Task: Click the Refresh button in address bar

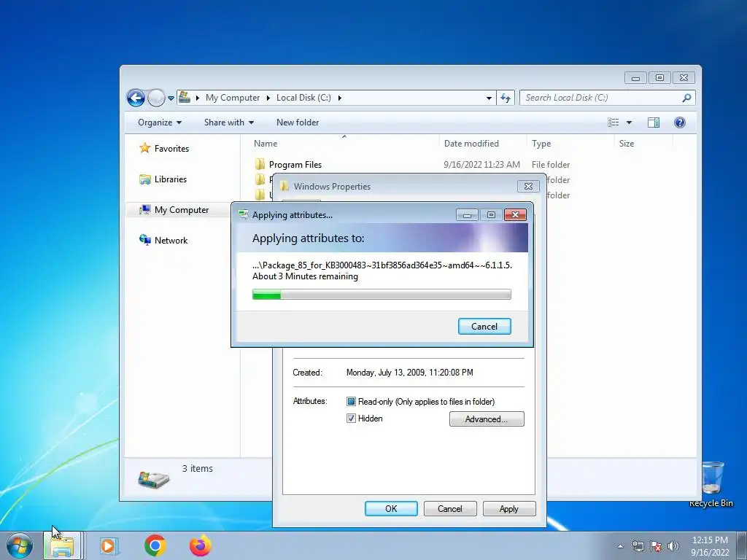Action: (x=506, y=98)
